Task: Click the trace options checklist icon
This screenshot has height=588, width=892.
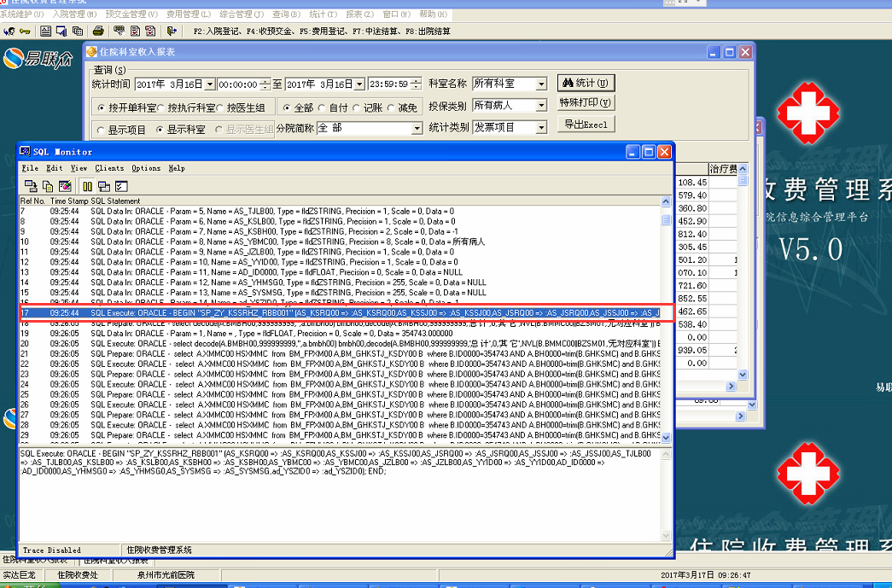Action: click(x=121, y=186)
